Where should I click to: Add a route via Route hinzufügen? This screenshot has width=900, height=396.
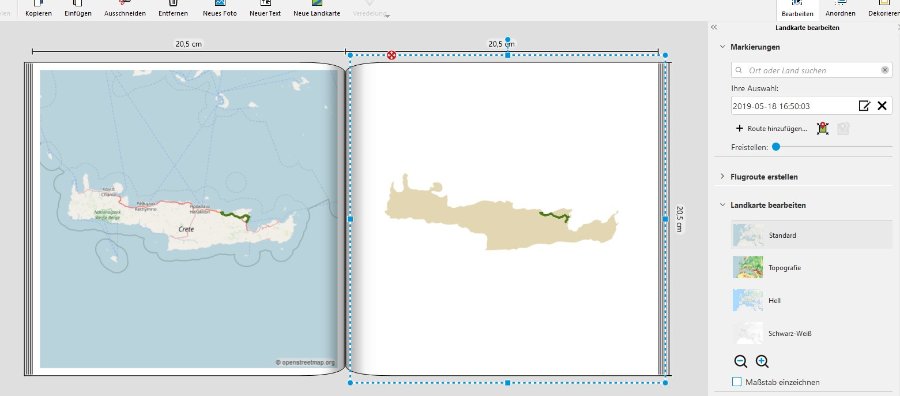coord(771,129)
